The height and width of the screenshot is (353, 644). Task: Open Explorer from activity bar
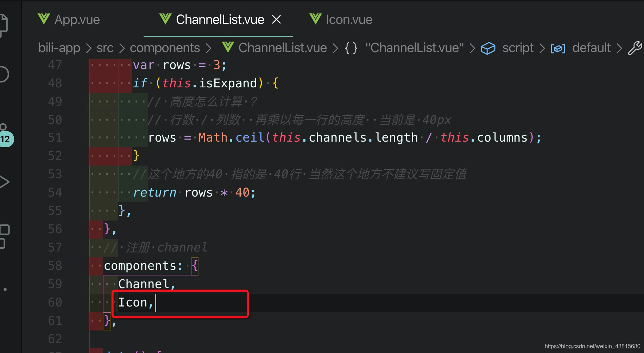coord(4,25)
